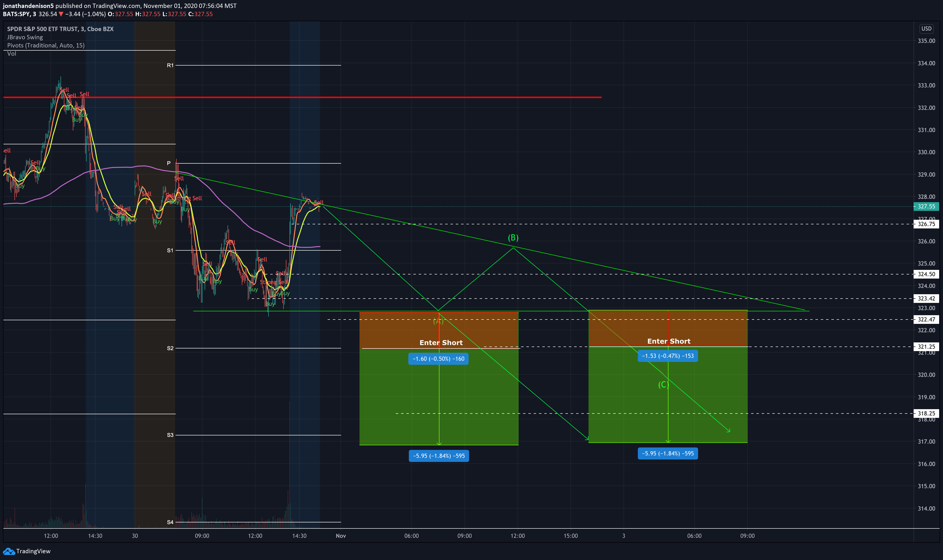Select the Pivots (Traditional, Auto, 15) legend
This screenshot has width=943, height=560.
click(46, 45)
